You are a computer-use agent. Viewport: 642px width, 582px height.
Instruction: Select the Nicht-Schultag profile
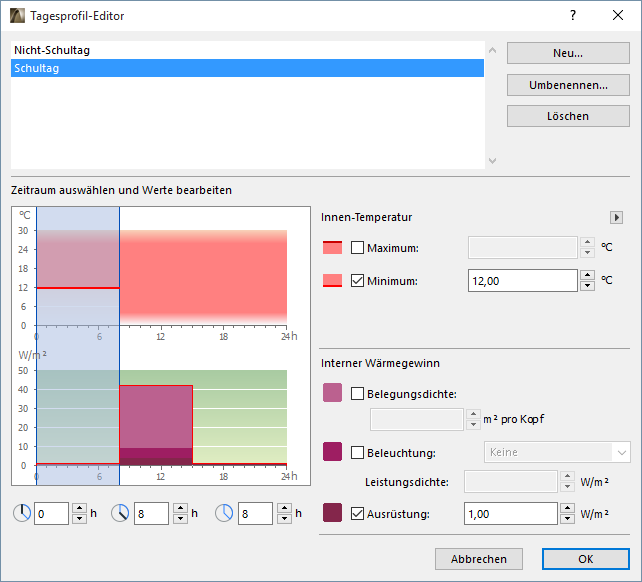point(247,50)
